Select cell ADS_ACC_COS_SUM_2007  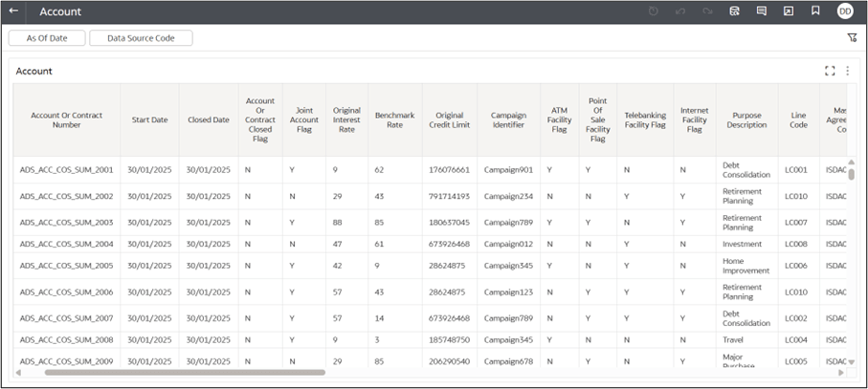[66, 318]
